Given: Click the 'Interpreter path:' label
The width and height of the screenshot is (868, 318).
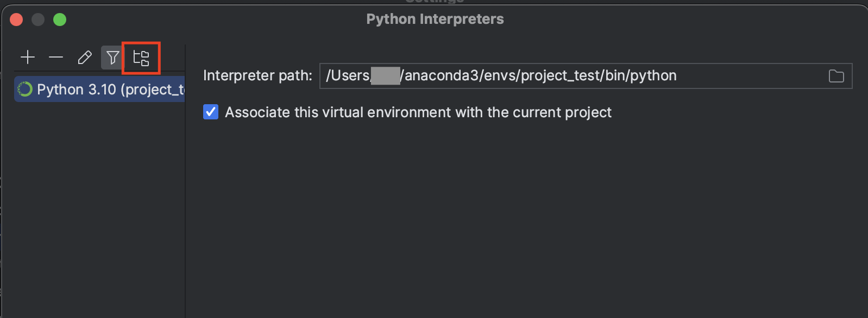Looking at the screenshot, I should click(257, 75).
